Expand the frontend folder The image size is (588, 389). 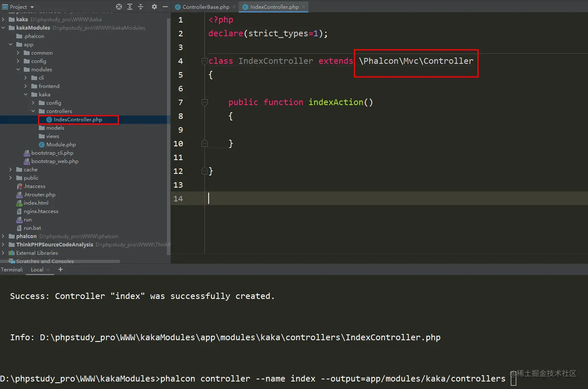[x=26, y=86]
